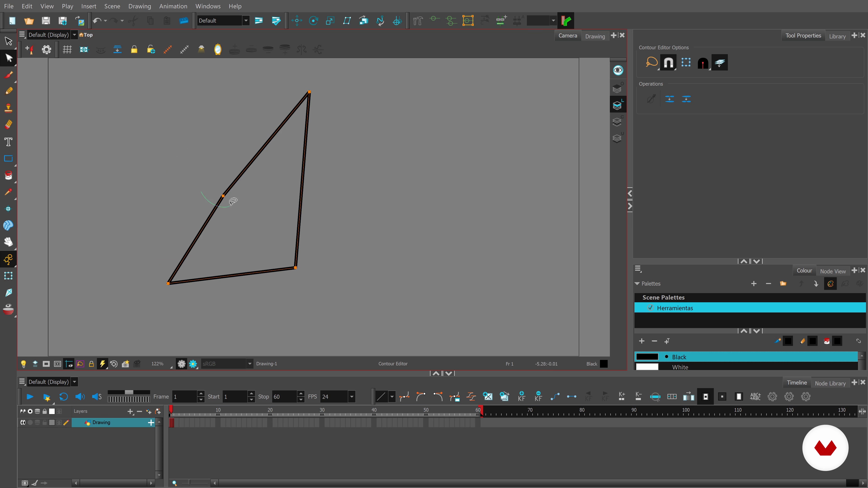This screenshot has height=488, width=868.
Task: Click frame 1 cell of Drawing layer
Action: tap(172, 422)
